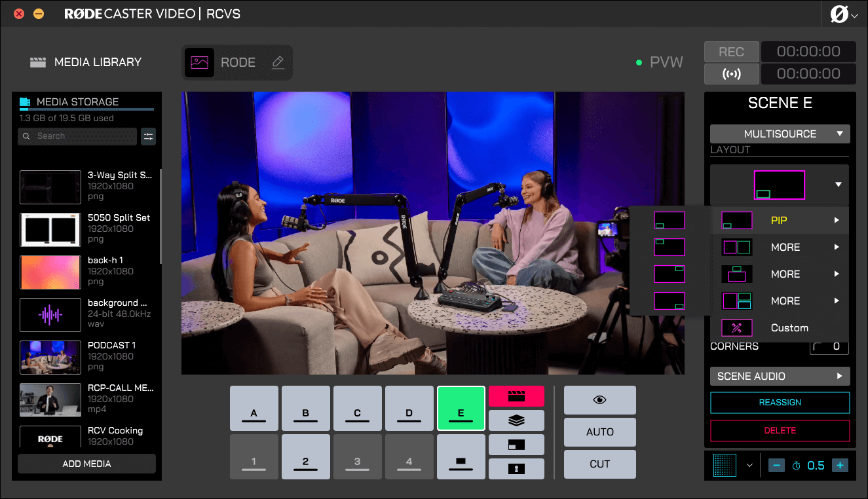Click the REASSIGN button
Image resolution: width=868 pixels, height=499 pixels.
(780, 403)
